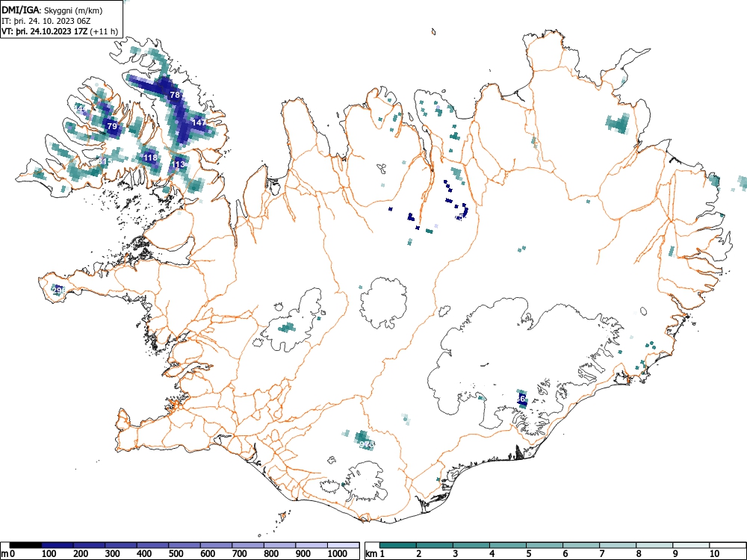Click the 9–10 km legend swatch
Image resolution: width=747 pixels, height=560 pixels.
click(x=691, y=545)
